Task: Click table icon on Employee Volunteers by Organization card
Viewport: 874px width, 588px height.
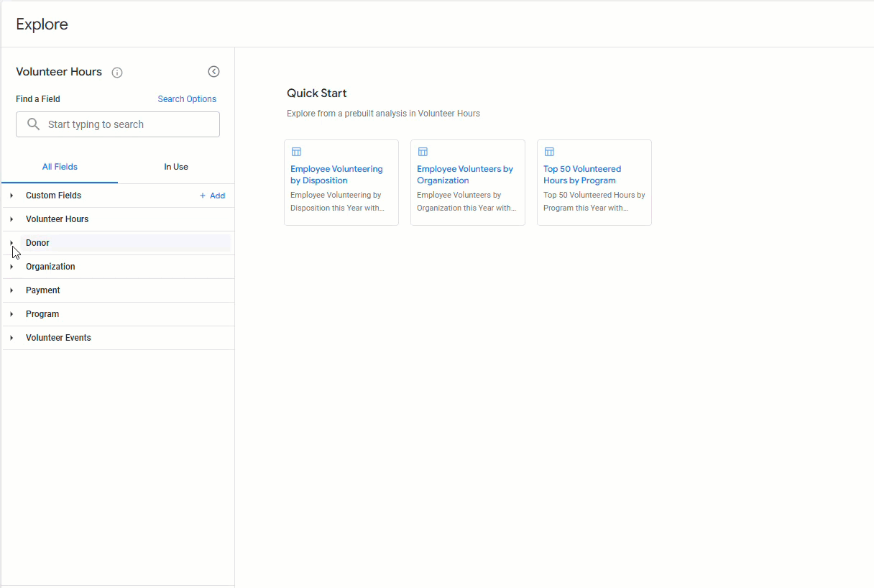Action: (423, 152)
